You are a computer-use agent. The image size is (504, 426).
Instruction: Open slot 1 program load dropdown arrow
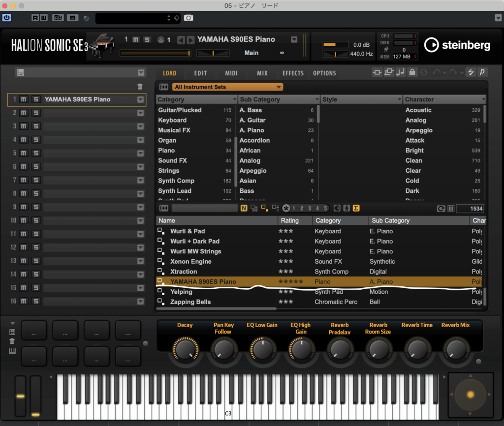pos(141,100)
